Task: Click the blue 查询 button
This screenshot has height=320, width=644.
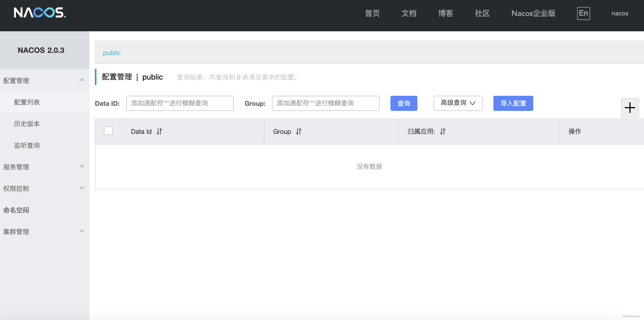Action: pyautogui.click(x=404, y=103)
